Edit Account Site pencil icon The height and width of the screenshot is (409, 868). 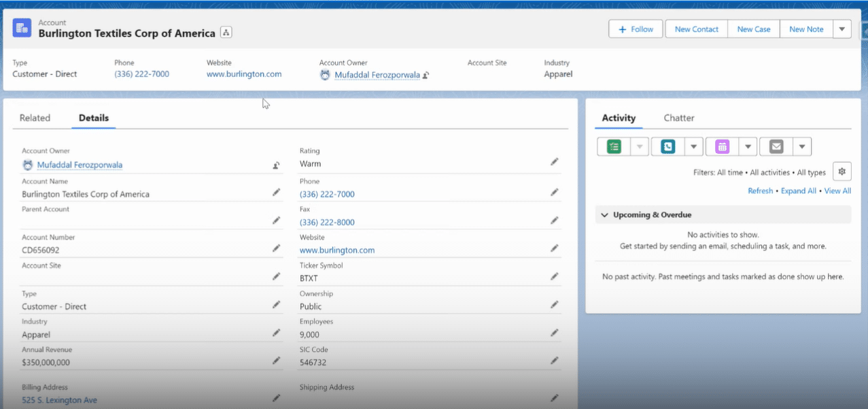(x=277, y=276)
